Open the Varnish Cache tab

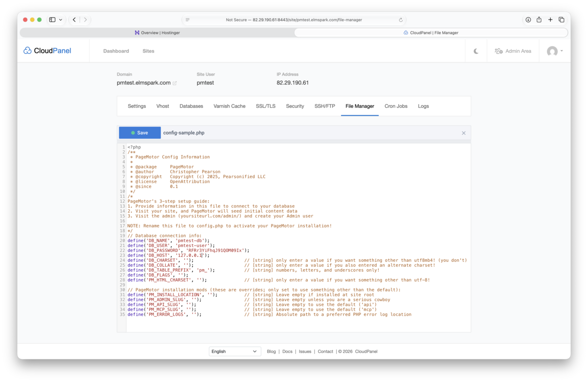pyautogui.click(x=229, y=106)
